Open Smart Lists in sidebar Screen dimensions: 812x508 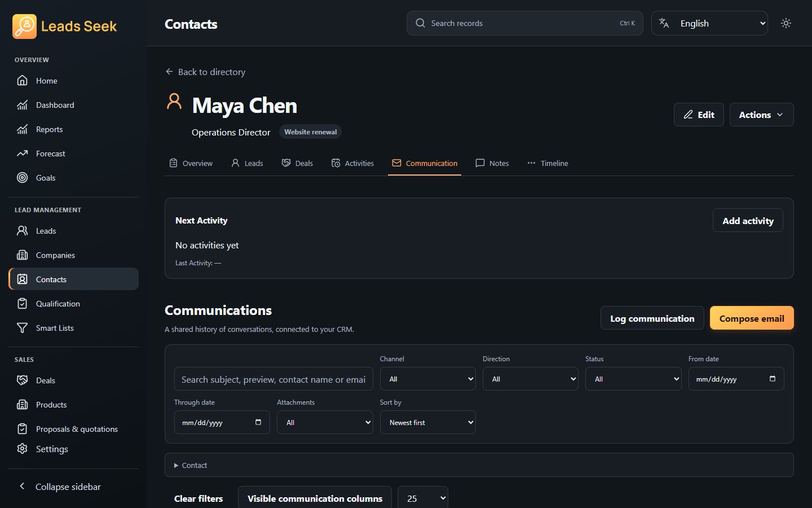pos(73,328)
